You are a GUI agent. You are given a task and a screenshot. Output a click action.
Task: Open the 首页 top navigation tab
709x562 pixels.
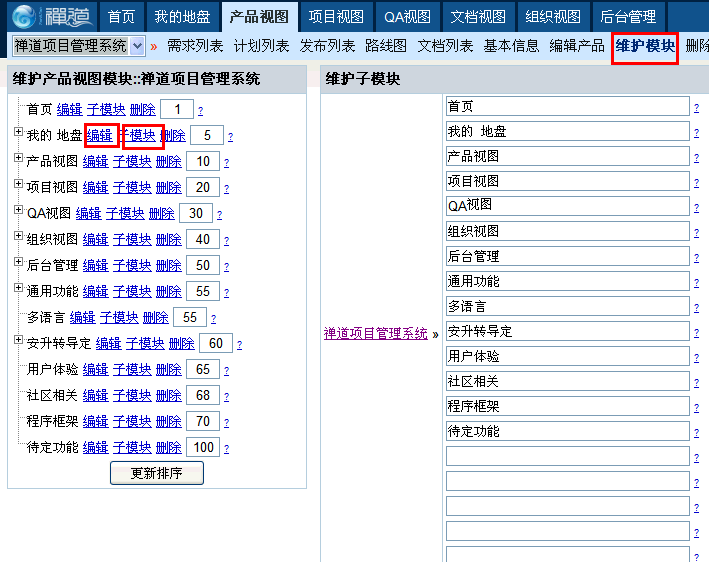[x=121, y=17]
